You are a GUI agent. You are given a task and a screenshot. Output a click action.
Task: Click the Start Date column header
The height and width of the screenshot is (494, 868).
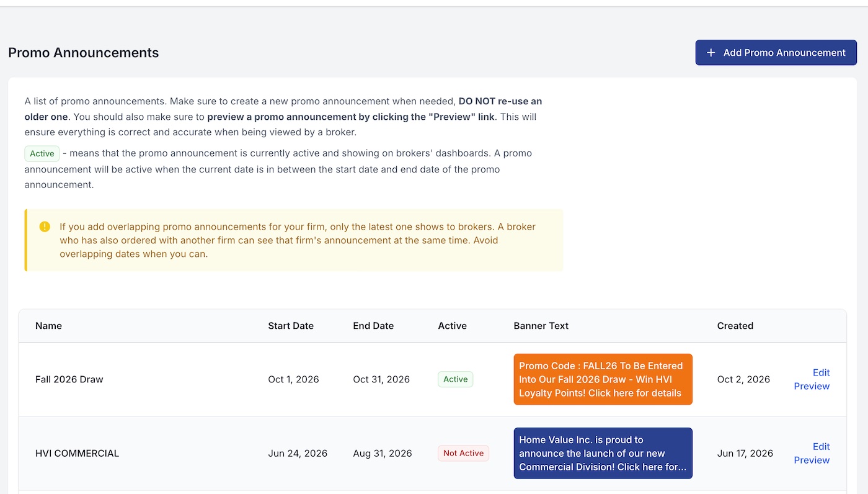tap(291, 326)
